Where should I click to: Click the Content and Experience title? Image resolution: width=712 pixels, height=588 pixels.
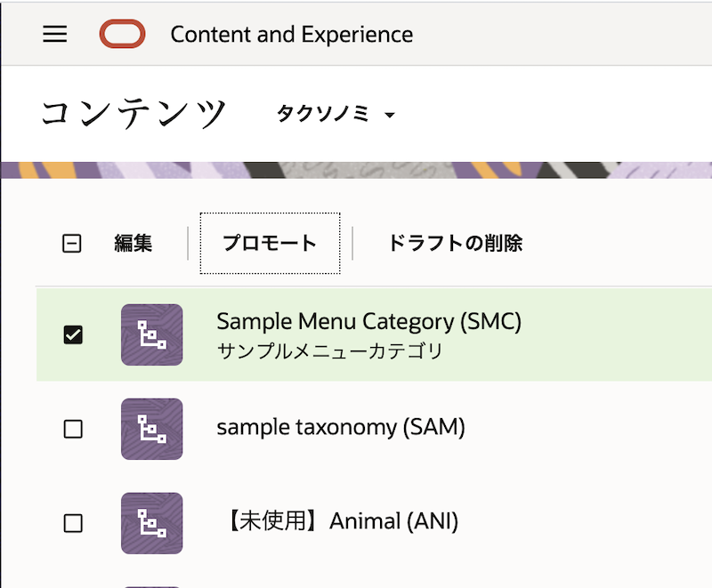[291, 35]
